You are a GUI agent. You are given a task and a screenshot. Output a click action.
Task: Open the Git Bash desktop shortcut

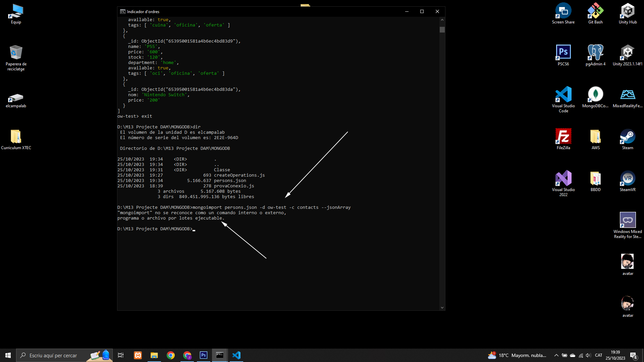(x=595, y=14)
